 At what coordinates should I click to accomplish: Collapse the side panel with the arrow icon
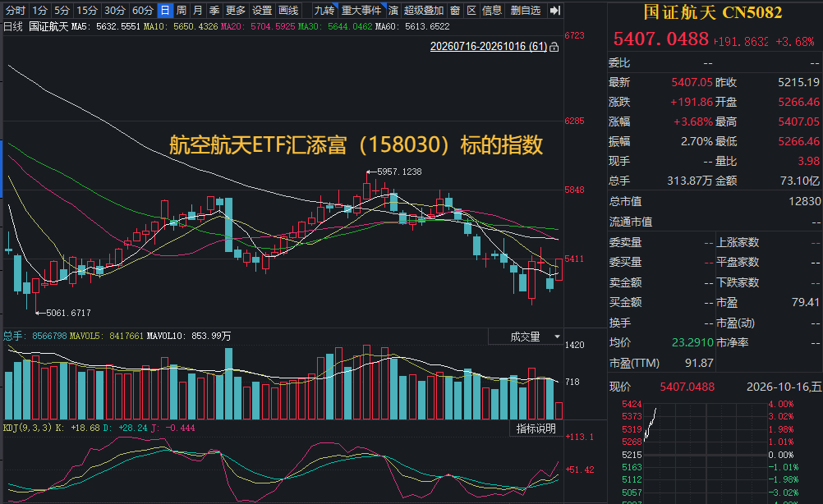(x=554, y=11)
